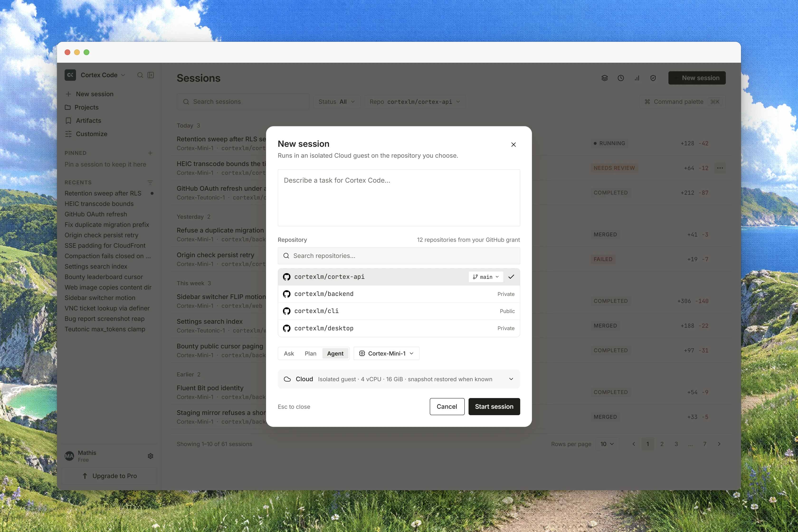Open New session in the sidebar
Viewport: 798px width, 532px height.
tap(109, 94)
